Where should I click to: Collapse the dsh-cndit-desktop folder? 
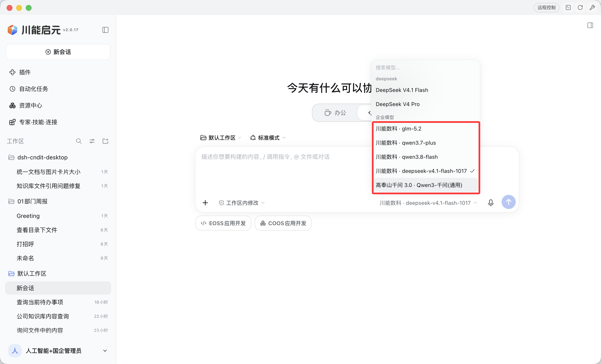pos(58,157)
